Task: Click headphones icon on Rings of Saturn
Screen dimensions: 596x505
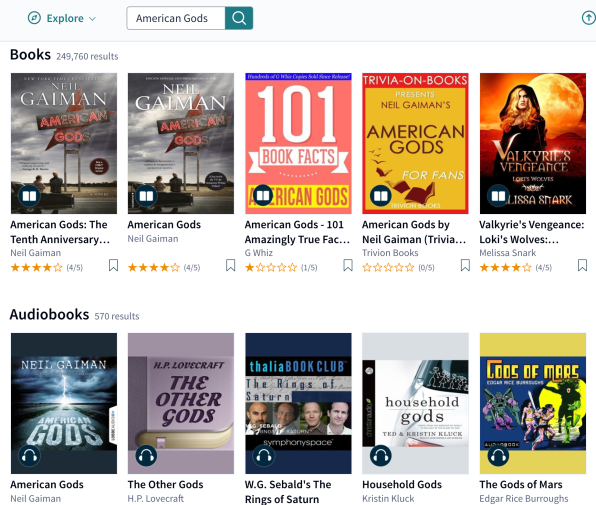Action: pos(264,456)
